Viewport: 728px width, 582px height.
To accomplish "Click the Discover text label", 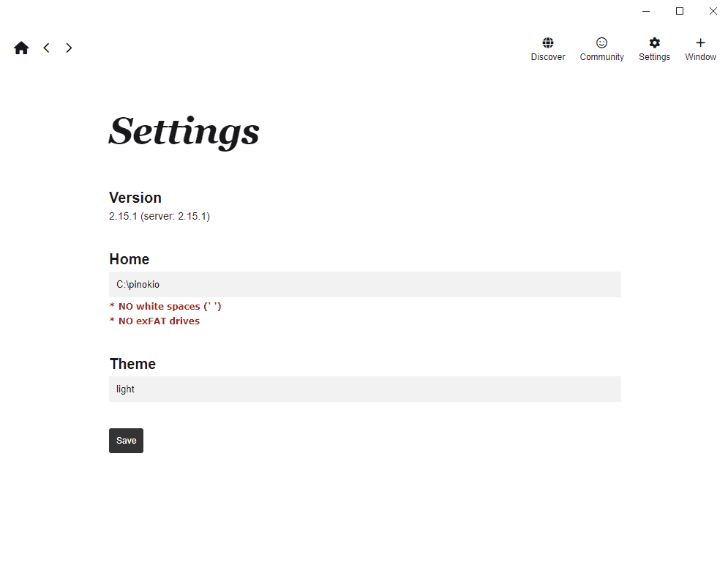I will [x=548, y=56].
